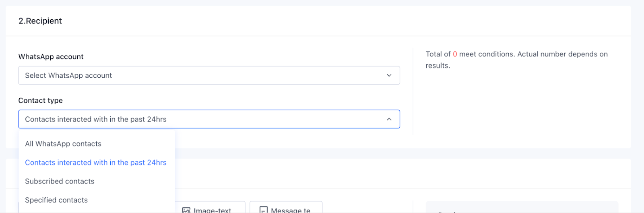This screenshot has height=213, width=644.
Task: Expand the WhatsApp account dropdown arrow
Action: [x=389, y=75]
